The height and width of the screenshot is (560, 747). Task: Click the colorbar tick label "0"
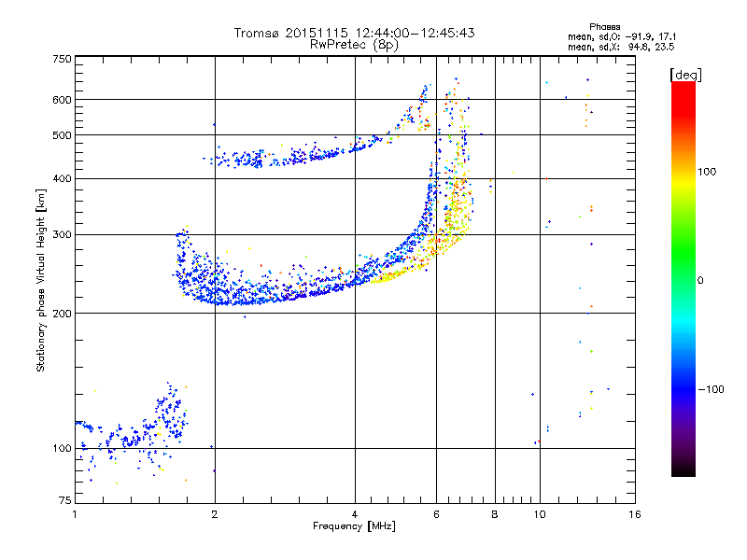[x=699, y=281]
